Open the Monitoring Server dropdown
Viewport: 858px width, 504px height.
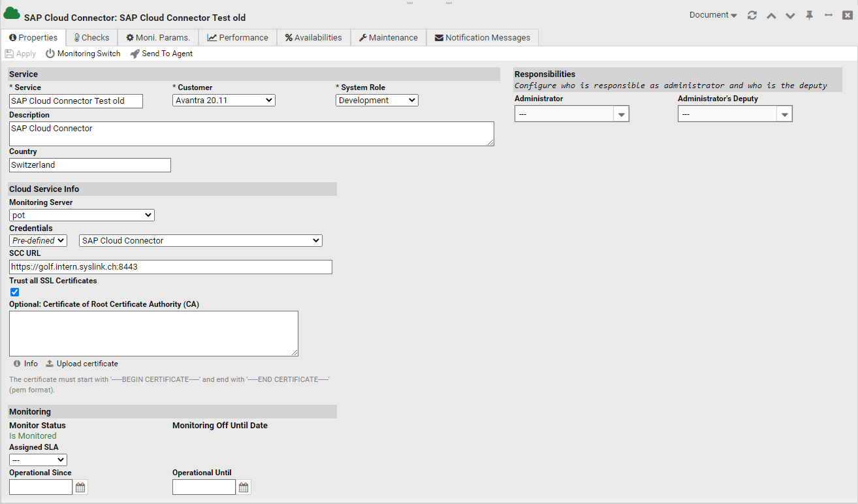pyautogui.click(x=82, y=215)
